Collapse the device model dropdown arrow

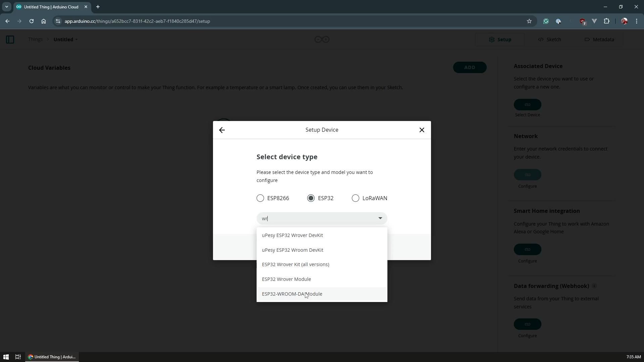tap(380, 218)
